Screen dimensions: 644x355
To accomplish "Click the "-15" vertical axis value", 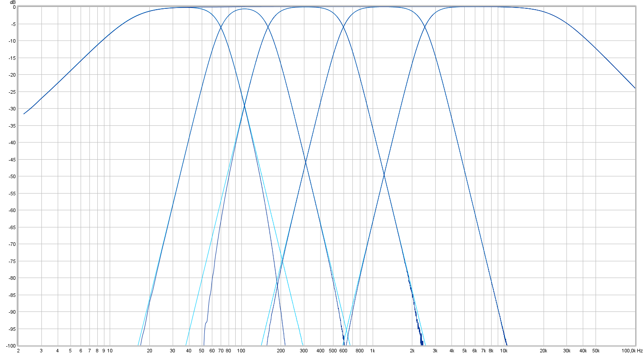I will [12, 58].
